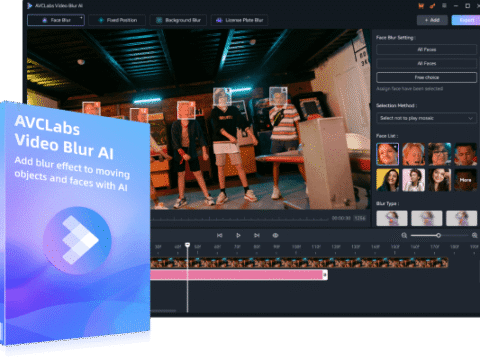
Task: Open the orange shopping cart icon
Action: click(x=421, y=6)
